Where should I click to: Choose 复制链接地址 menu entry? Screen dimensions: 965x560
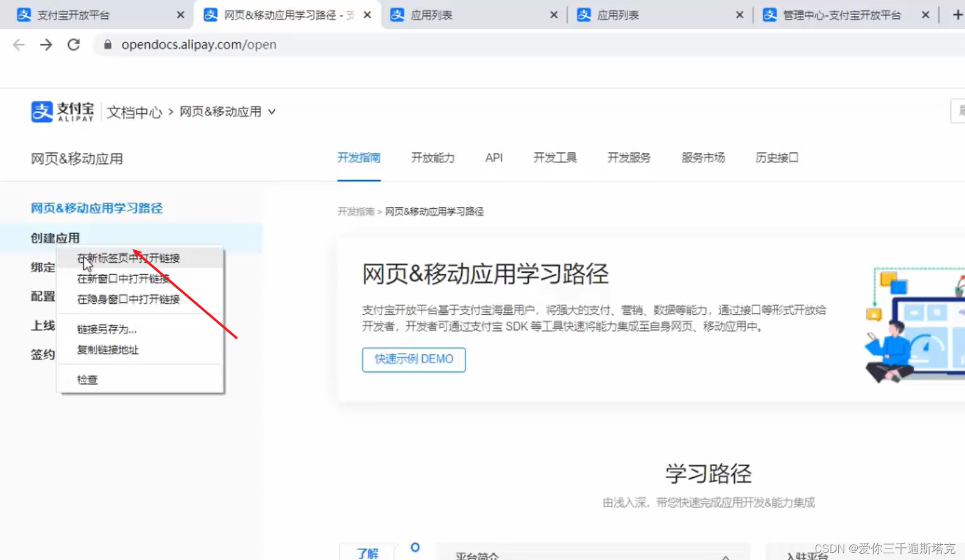click(x=140, y=350)
